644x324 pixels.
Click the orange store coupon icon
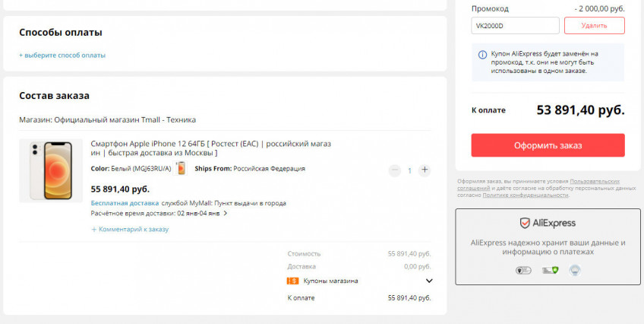[292, 281]
